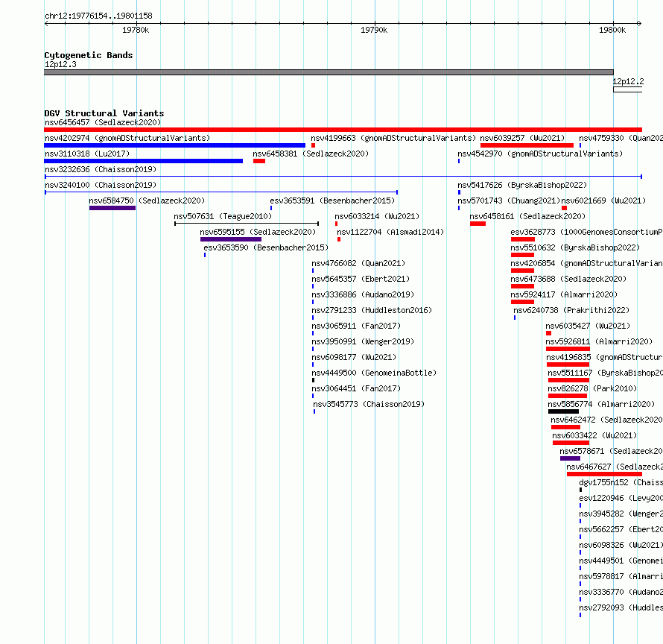Click the blue bar under nsv3110318
Image resolution: width=663 pixels, height=644 pixels.
[x=143, y=161]
